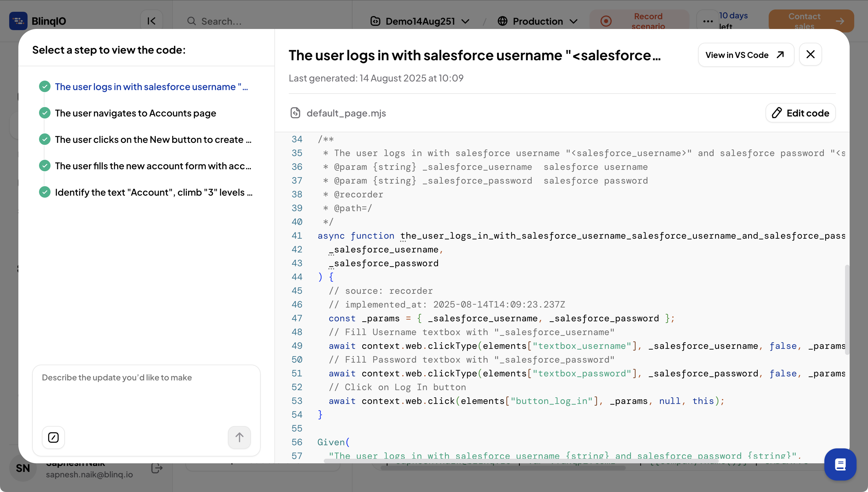Screen dimensions: 868x492
Task: Click View in VS Code button
Action: [x=746, y=55]
